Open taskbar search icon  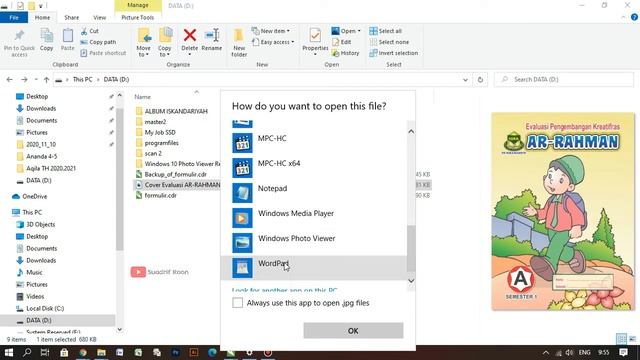tap(27, 352)
